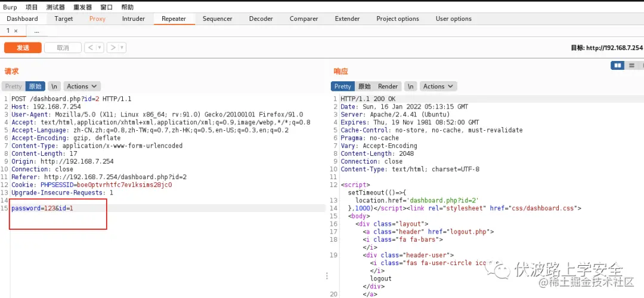Click the Upgrade-Insecure-Requests header
Image resolution: width=644 pixels, height=298 pixels.
tap(63, 193)
